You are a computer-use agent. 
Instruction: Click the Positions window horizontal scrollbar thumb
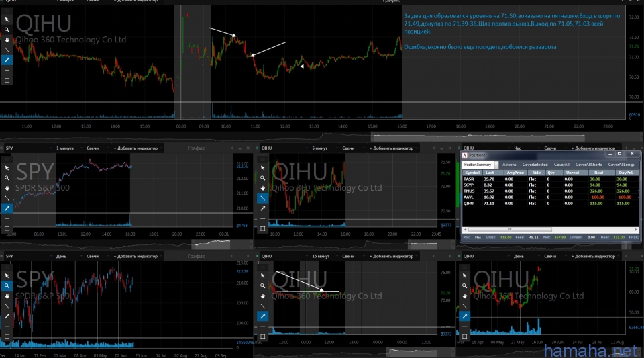(510, 229)
